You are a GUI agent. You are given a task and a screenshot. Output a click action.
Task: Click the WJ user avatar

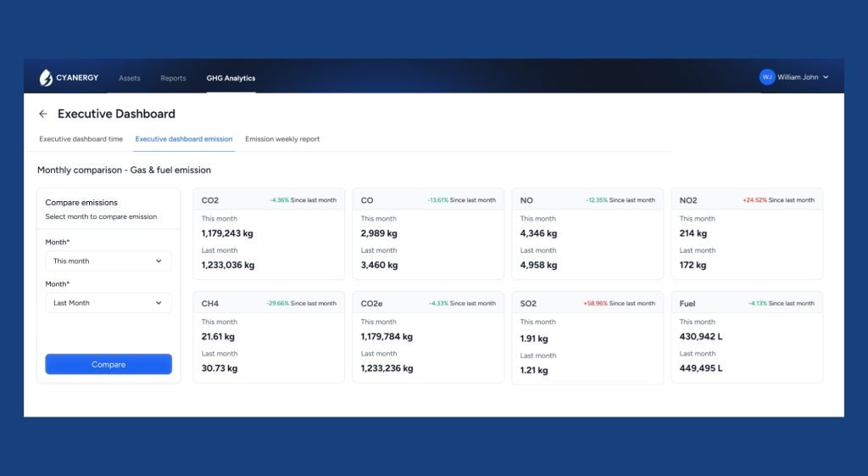coord(766,77)
